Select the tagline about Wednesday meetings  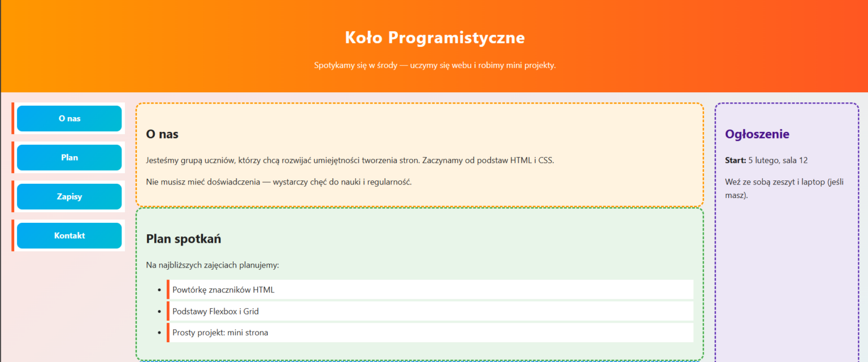pyautogui.click(x=434, y=65)
